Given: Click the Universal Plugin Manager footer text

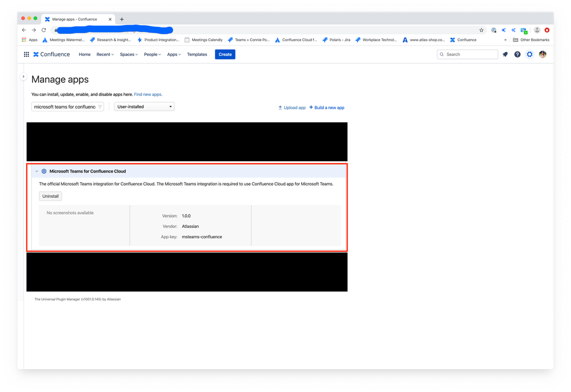Looking at the screenshot, I should [x=78, y=299].
